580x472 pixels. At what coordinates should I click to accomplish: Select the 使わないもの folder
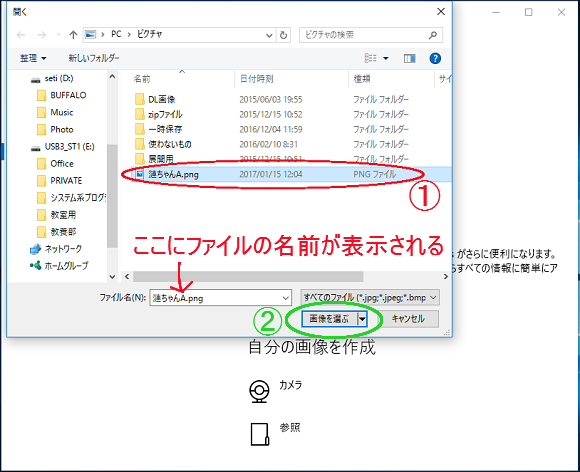point(163,144)
